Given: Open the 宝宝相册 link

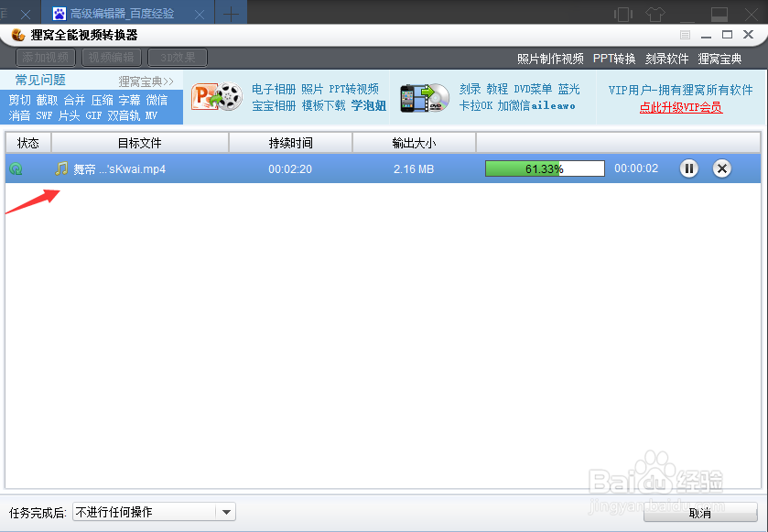Looking at the screenshot, I should pyautogui.click(x=274, y=105).
